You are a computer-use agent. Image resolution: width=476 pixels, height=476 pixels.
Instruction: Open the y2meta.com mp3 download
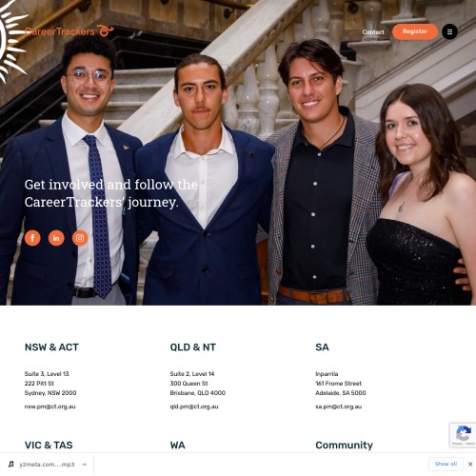click(x=47, y=465)
